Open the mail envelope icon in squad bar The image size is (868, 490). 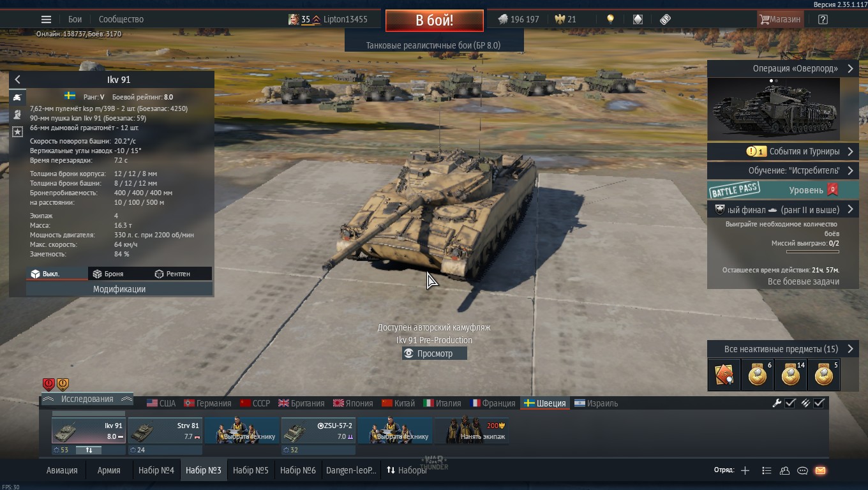coord(820,471)
